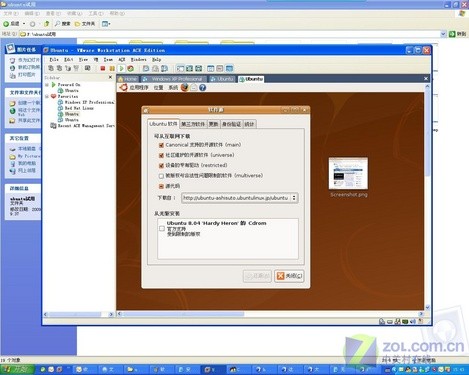Reset the virtual machine via the reset icon
This screenshot has height=375, width=469.
tap(131, 68)
